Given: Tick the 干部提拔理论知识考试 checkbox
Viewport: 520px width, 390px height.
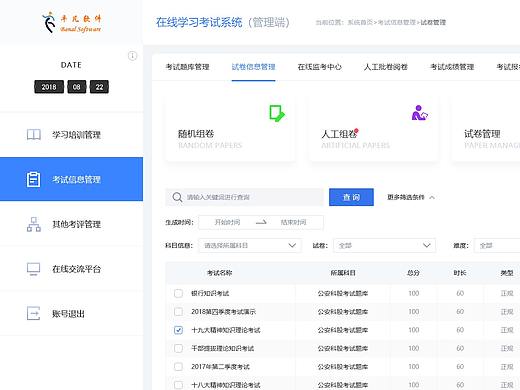Looking at the screenshot, I should coord(178,348).
